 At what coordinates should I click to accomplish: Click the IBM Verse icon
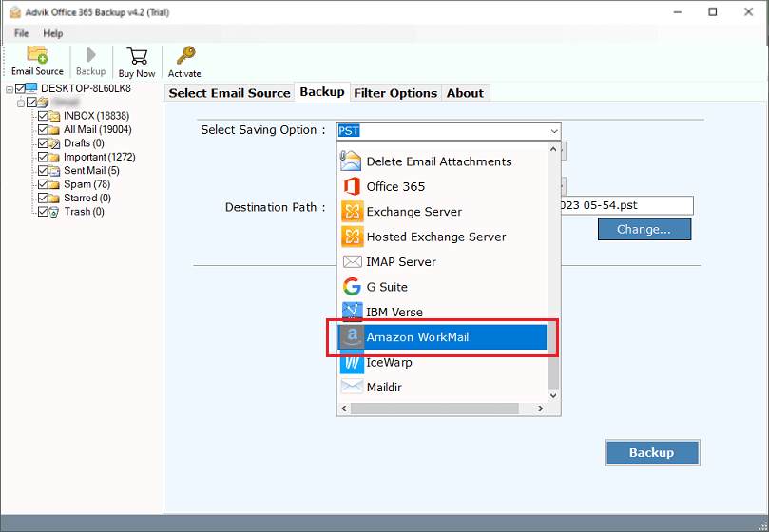pos(352,311)
